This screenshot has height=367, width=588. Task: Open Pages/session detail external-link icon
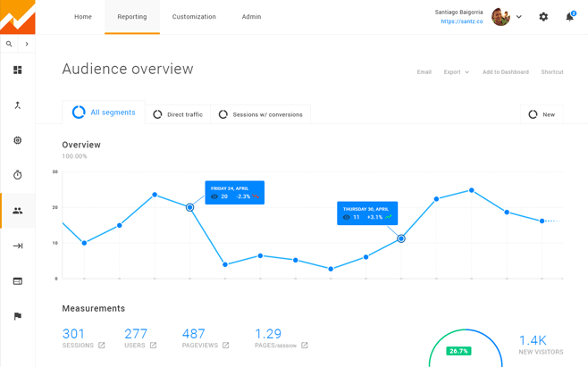(305, 346)
